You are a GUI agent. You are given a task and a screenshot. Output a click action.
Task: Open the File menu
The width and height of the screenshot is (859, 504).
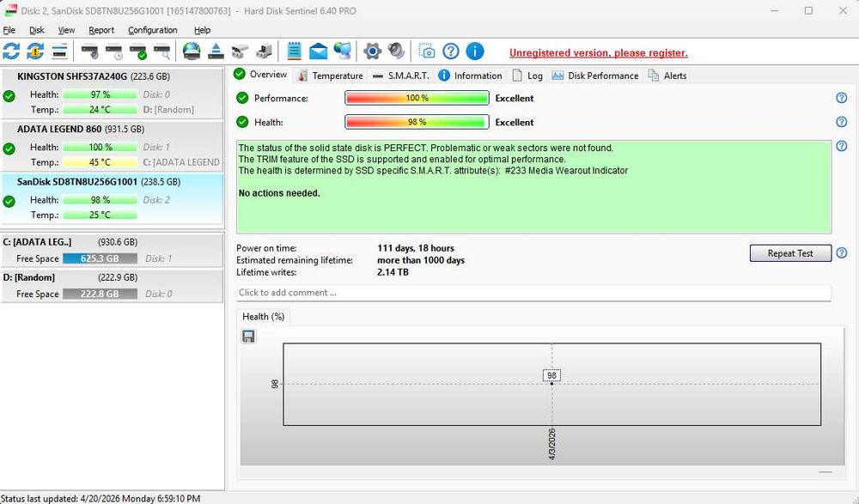tap(9, 30)
